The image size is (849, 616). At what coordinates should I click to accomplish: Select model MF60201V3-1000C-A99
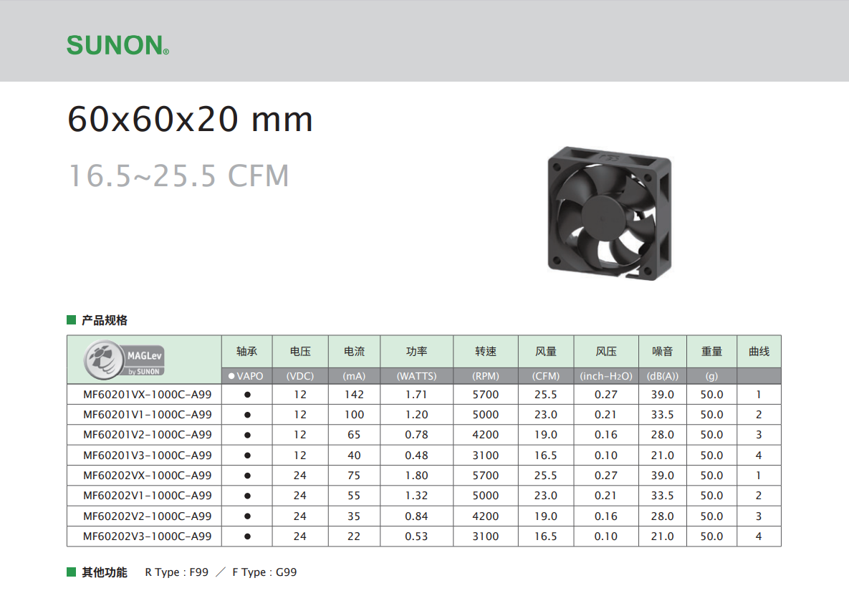[x=148, y=456]
